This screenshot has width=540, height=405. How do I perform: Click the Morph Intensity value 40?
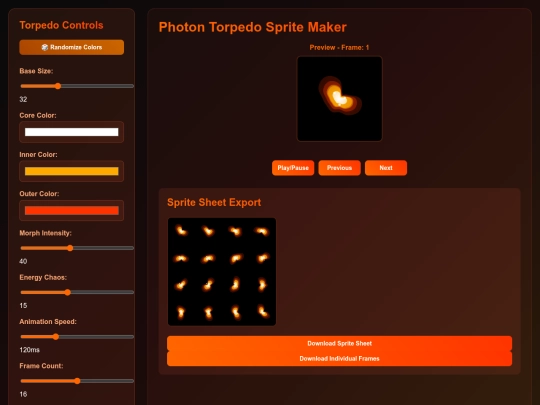point(23,261)
